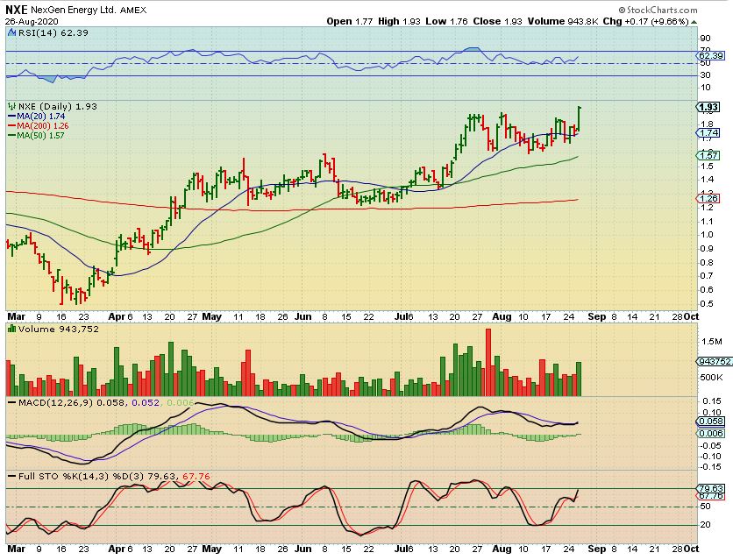Click the 79.63 stochastic tag on the right axis
This screenshot has height=560, width=733.
coord(710,489)
